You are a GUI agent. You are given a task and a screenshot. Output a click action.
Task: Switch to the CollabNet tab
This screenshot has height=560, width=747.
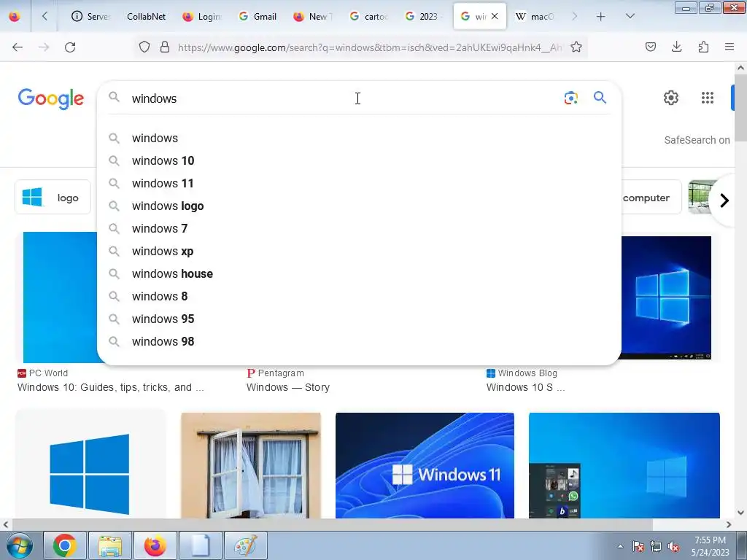(x=146, y=17)
